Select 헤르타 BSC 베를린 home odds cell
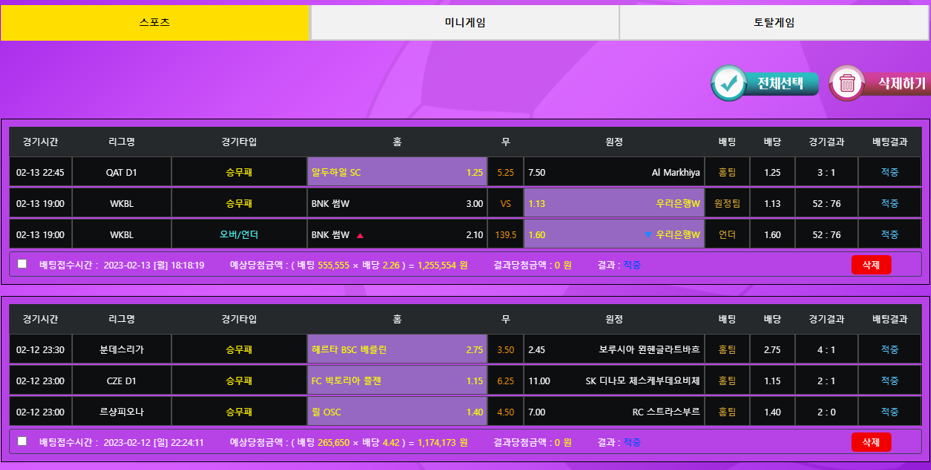 397,350
